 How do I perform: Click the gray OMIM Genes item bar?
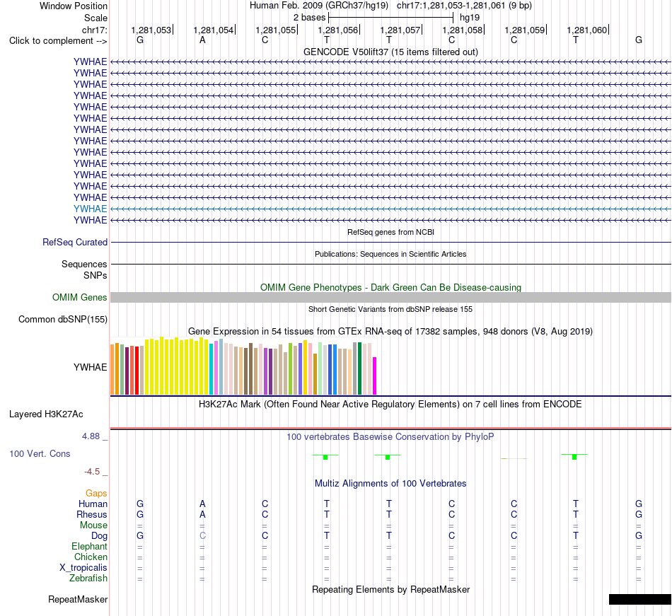pos(390,297)
